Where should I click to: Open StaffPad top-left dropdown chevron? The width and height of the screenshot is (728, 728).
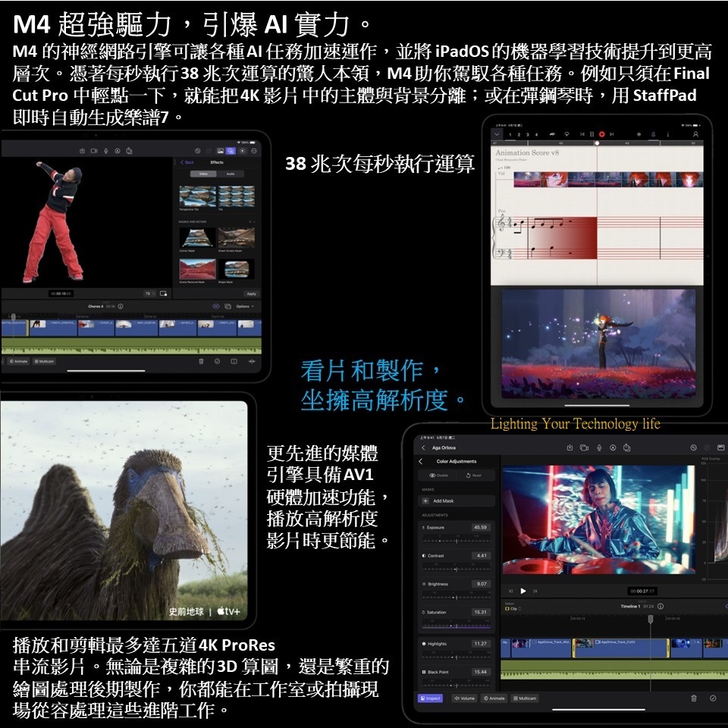[497, 134]
